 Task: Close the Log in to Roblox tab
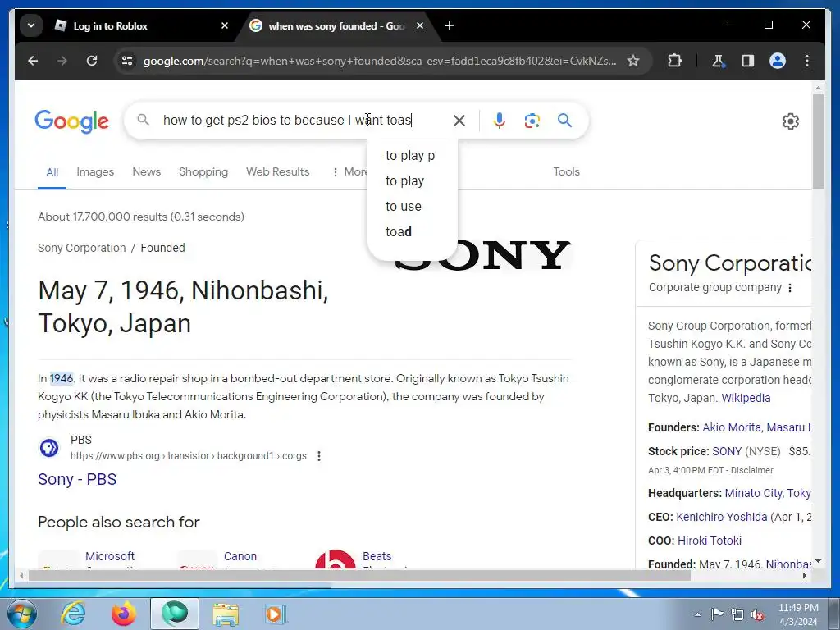click(225, 25)
